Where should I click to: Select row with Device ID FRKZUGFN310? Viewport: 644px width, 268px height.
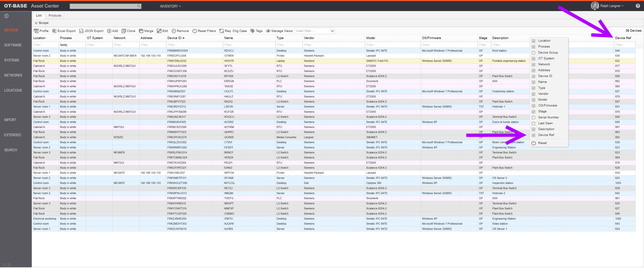[334, 229]
